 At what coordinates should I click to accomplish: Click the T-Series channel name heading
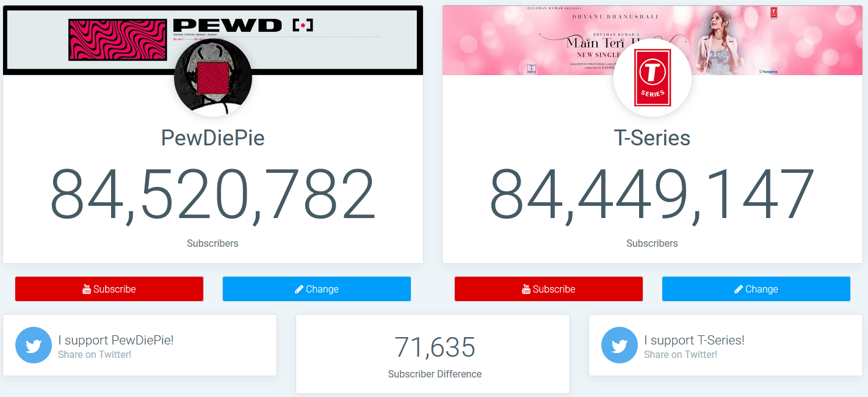click(x=653, y=138)
